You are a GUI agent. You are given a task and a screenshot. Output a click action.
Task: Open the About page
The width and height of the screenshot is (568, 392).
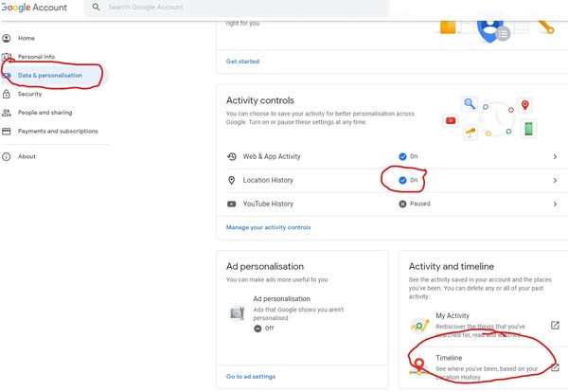tap(27, 156)
